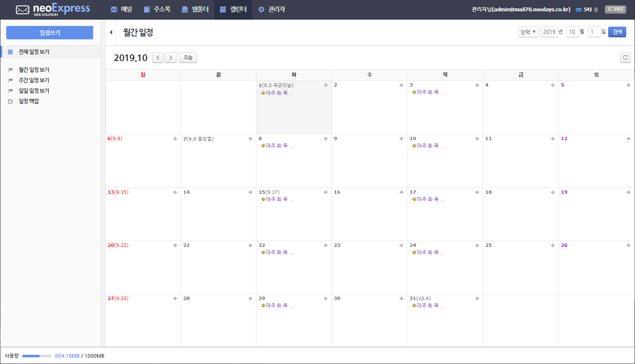Switch to the 웹폴더 menu

click(x=195, y=9)
